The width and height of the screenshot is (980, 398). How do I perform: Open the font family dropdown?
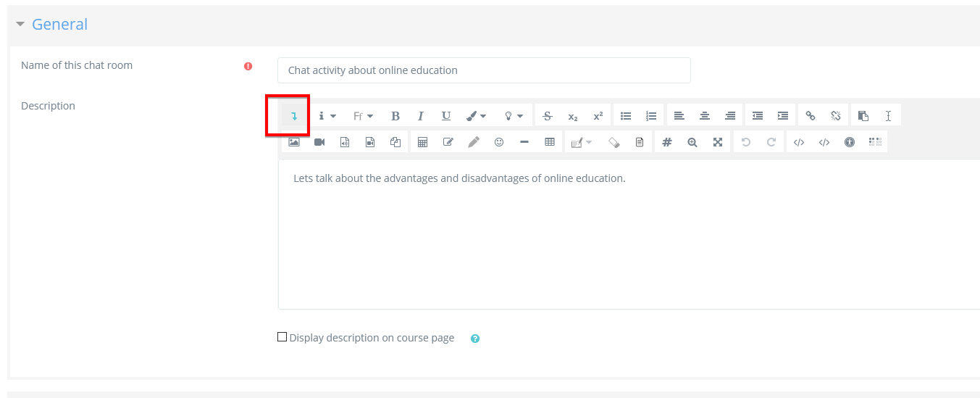tap(363, 116)
